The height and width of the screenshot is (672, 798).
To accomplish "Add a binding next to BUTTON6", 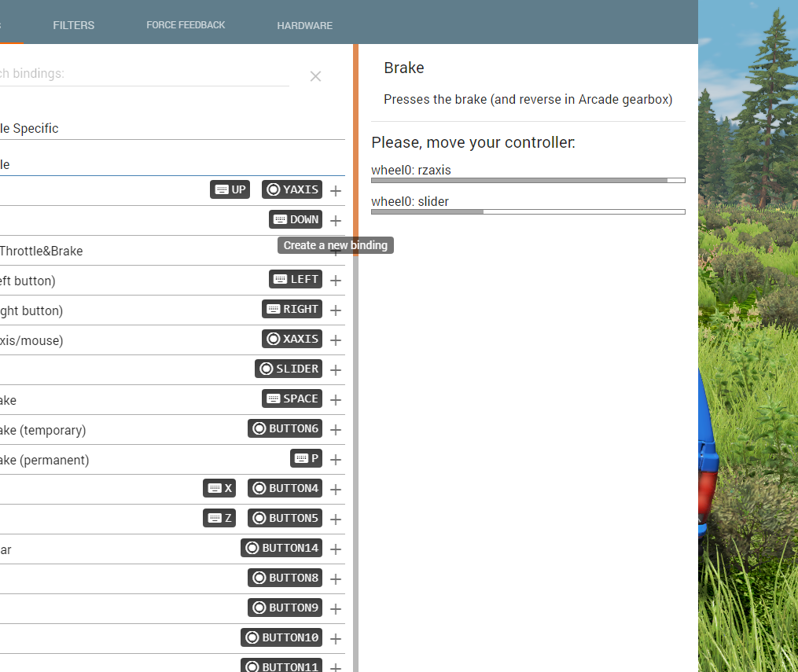I will 336,430.
